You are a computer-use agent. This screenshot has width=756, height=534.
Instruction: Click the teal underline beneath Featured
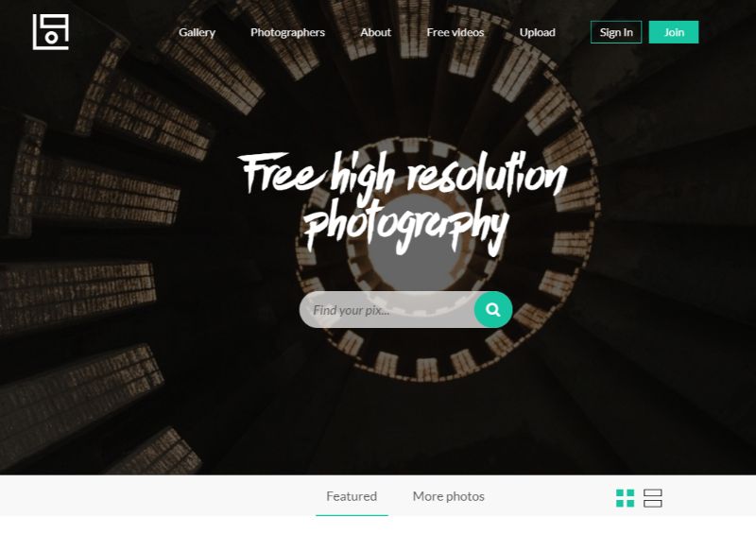pyautogui.click(x=352, y=515)
